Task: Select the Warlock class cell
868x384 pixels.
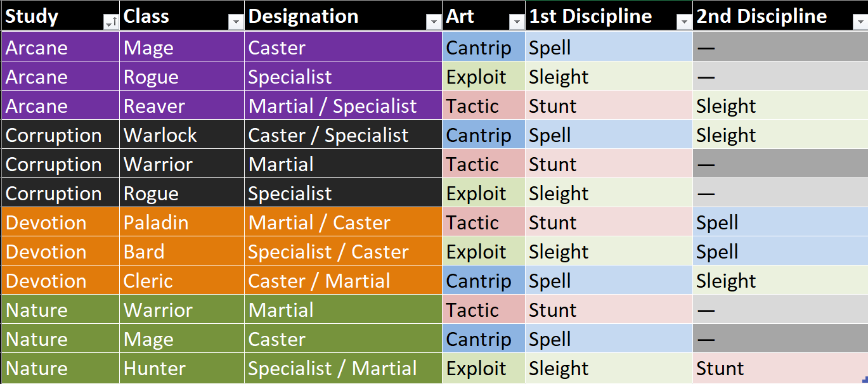Action: point(182,135)
